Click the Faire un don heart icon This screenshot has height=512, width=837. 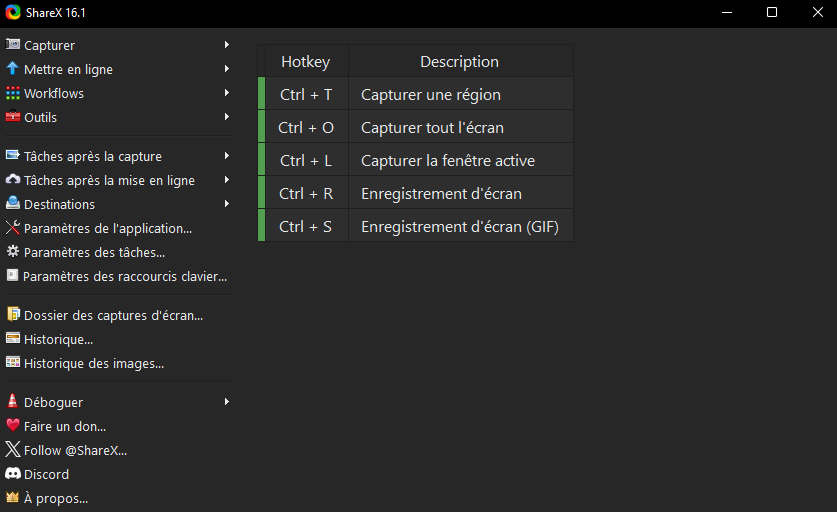(13, 426)
